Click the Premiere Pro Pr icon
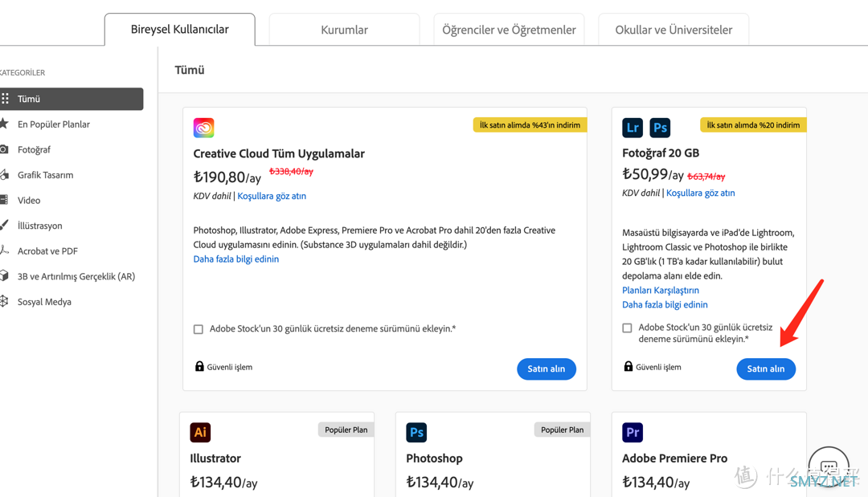 coord(633,432)
